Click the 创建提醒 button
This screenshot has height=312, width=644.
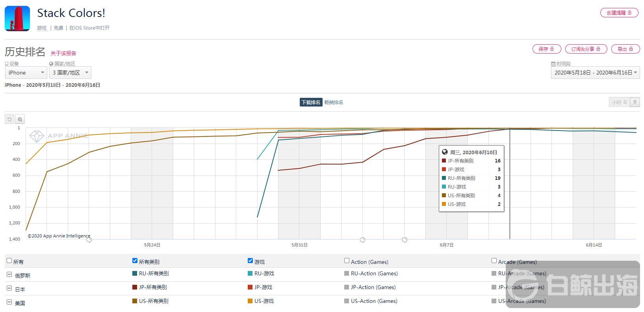pos(619,13)
